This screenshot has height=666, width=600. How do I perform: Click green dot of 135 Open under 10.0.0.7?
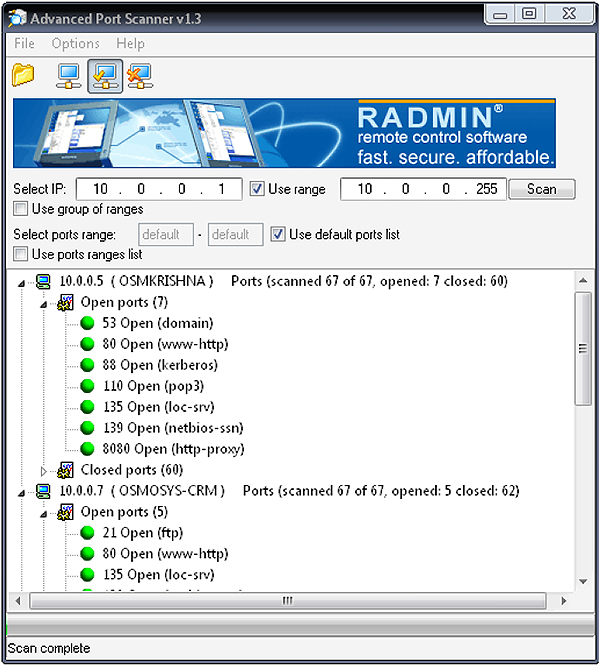[x=87, y=575]
